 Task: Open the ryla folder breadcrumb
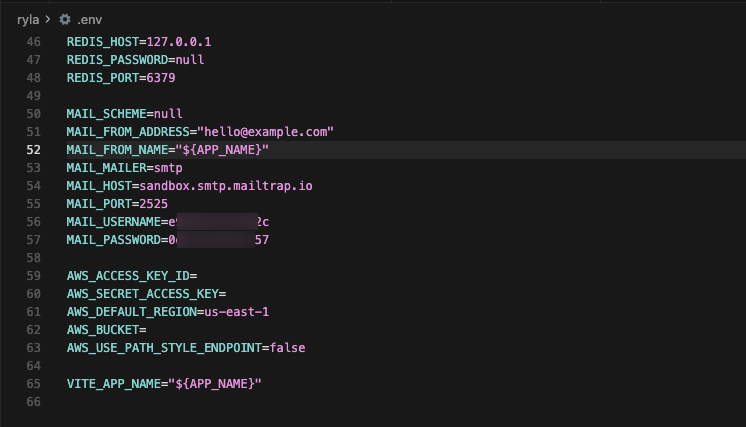pyautogui.click(x=28, y=19)
